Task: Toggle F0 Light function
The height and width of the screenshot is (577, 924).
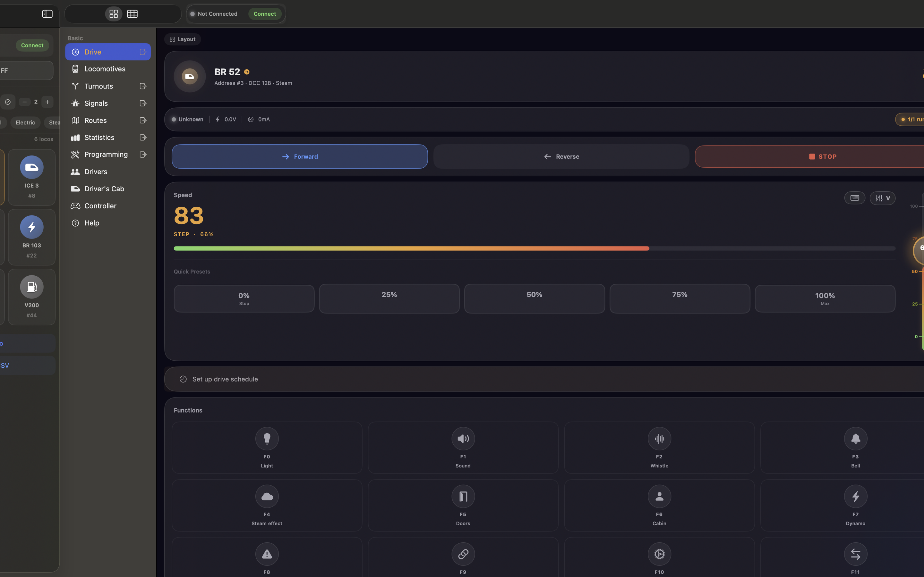Action: pyautogui.click(x=267, y=447)
